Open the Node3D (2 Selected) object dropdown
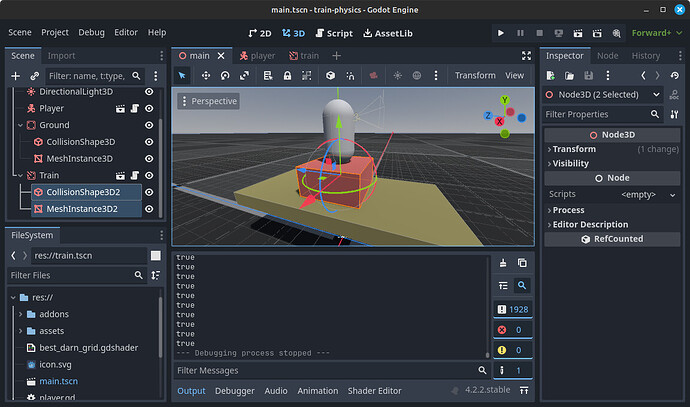 [603, 95]
